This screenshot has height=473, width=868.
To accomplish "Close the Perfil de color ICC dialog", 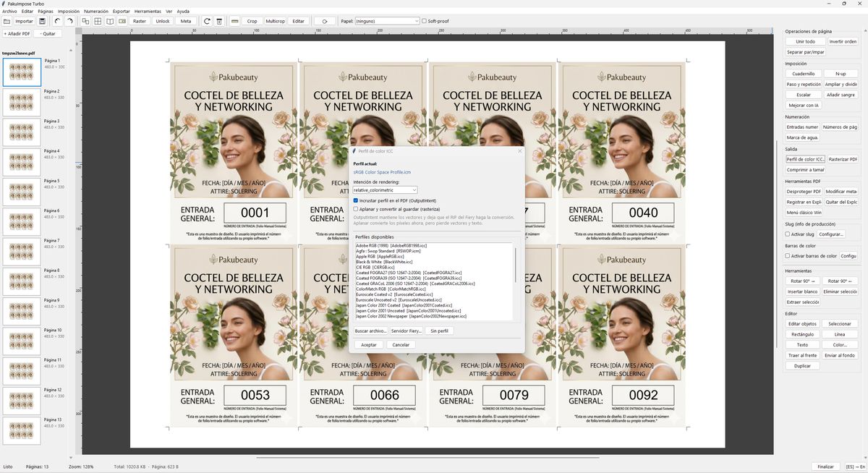I will click(519, 151).
